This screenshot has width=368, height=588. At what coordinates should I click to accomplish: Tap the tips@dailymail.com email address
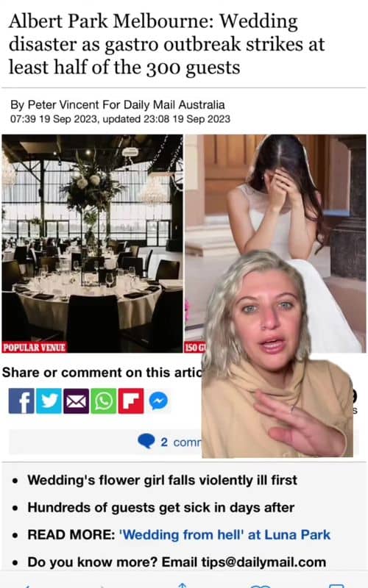pos(263,562)
